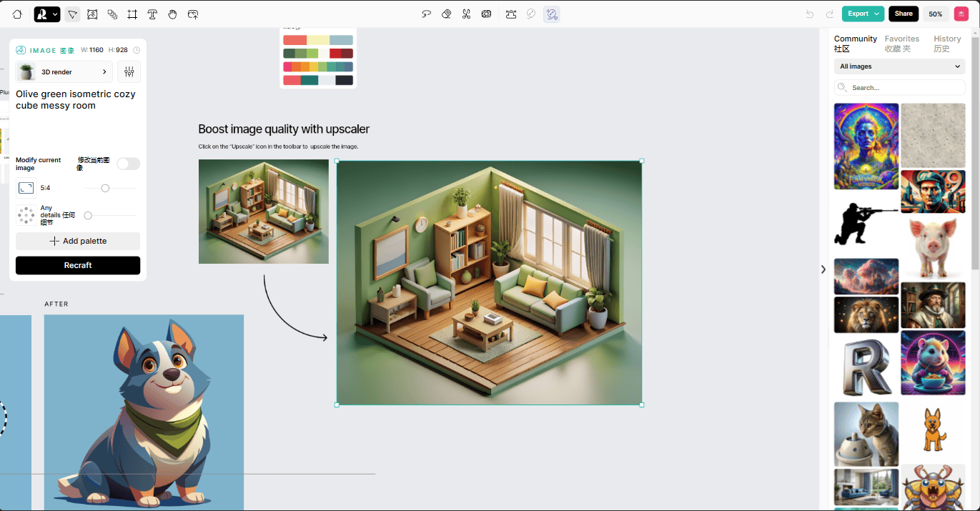The height and width of the screenshot is (511, 980).
Task: Click the scissors cutout tool
Action: pos(466,14)
